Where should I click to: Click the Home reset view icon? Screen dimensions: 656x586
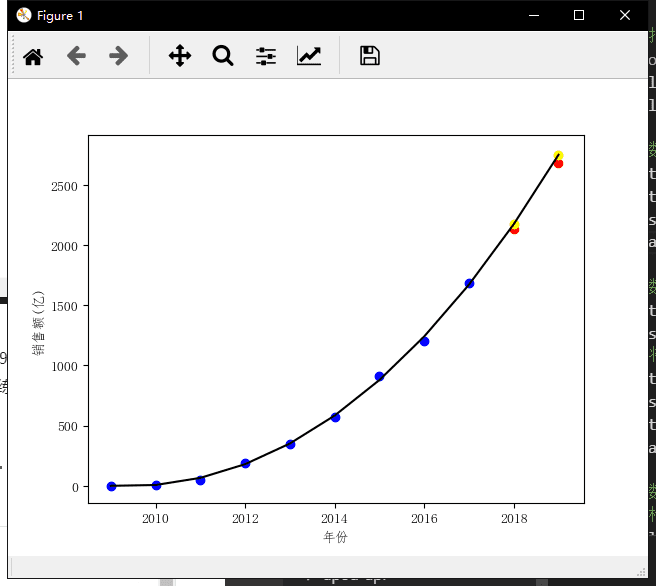[33, 56]
